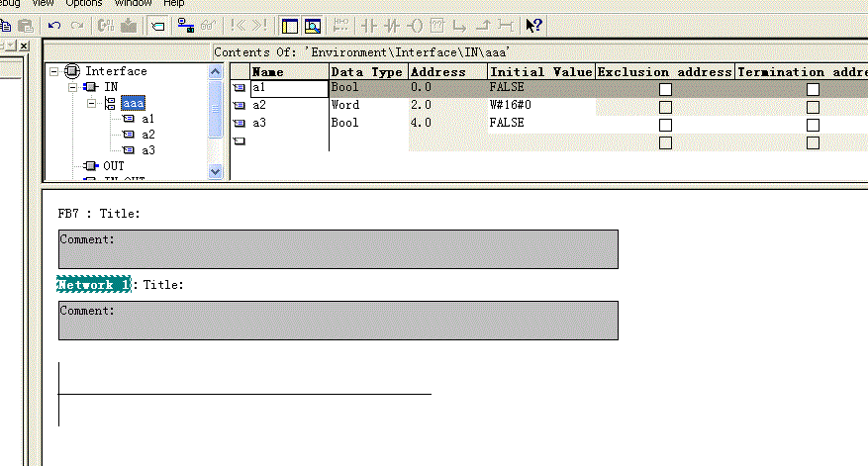Select the a1 item in the tree
The width and height of the screenshot is (868, 466).
pyautogui.click(x=147, y=119)
